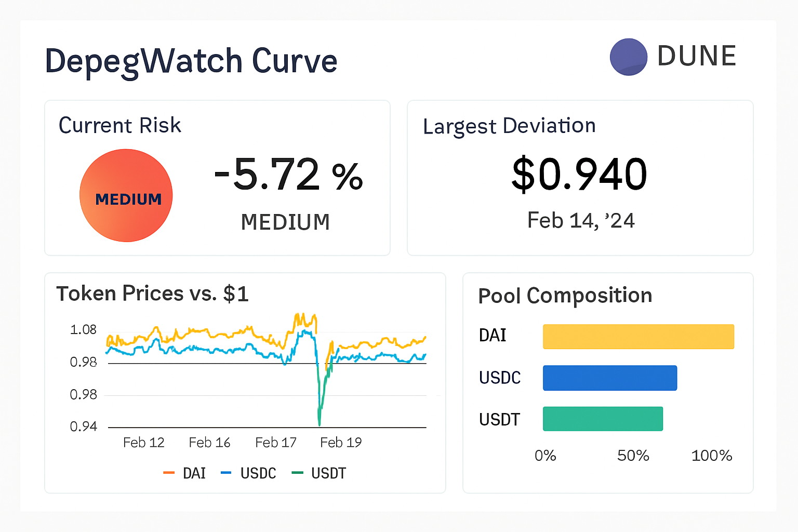
Task: Click the DepegWatch Curve dashboard title
Action: pyautogui.click(x=191, y=61)
